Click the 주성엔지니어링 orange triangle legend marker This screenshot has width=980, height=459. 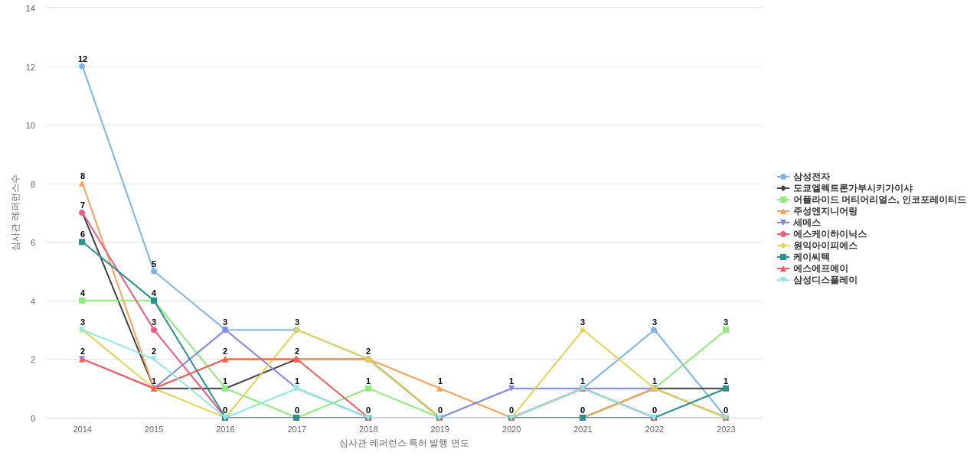click(782, 211)
